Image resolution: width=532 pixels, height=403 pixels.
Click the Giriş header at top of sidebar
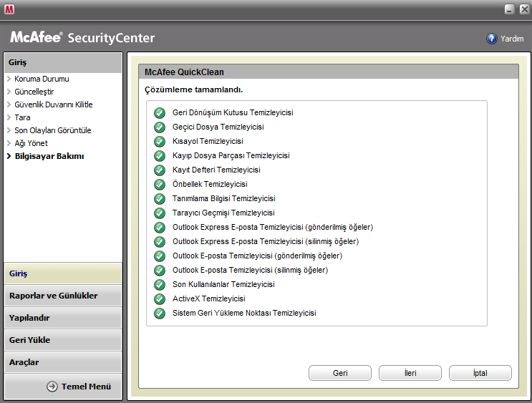click(x=63, y=62)
